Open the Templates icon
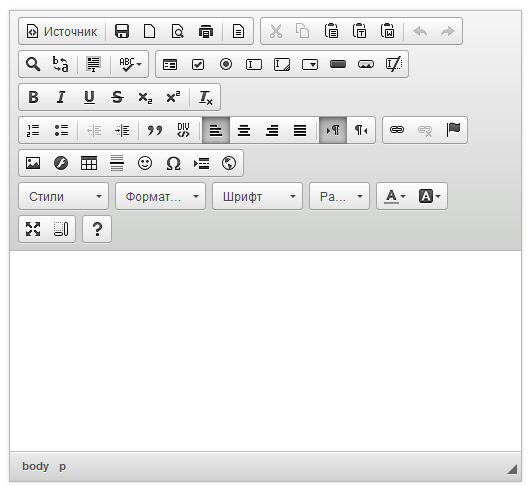Image resolution: width=530 pixels, height=486 pixels. [x=238, y=31]
